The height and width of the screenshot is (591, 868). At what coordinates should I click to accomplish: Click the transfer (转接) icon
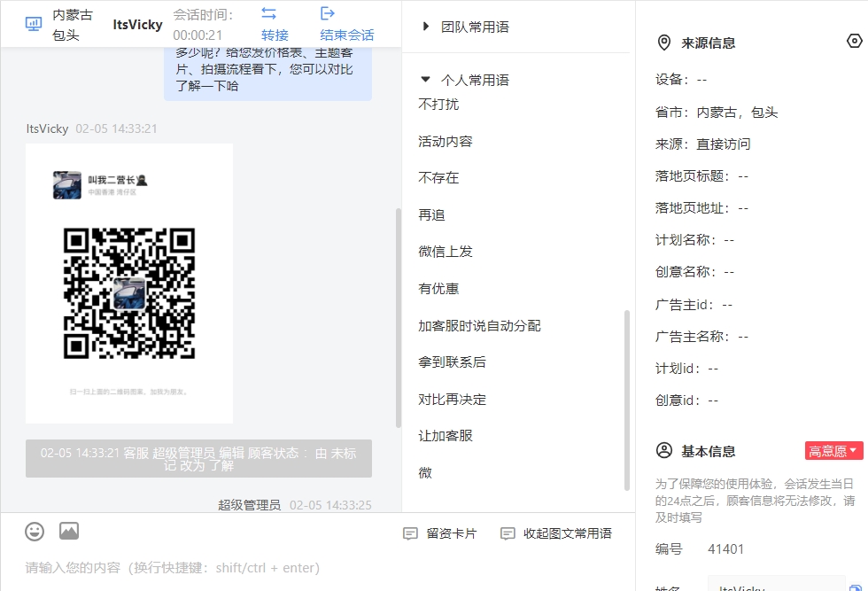click(x=269, y=14)
